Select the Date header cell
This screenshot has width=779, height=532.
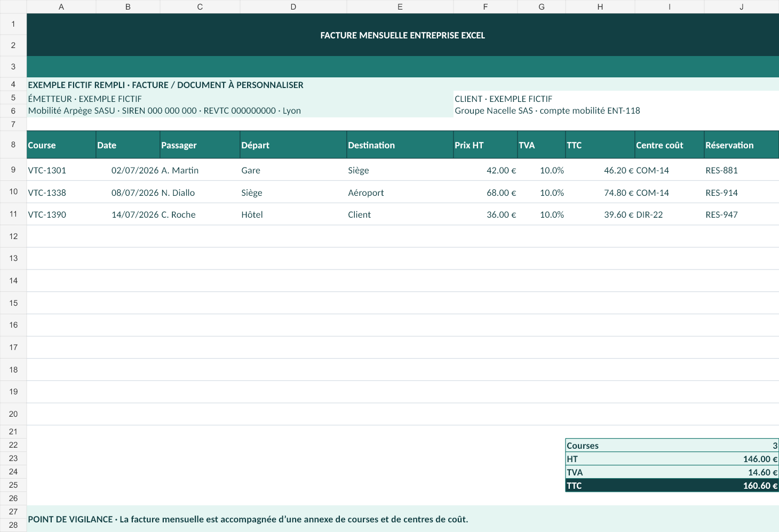(128, 145)
